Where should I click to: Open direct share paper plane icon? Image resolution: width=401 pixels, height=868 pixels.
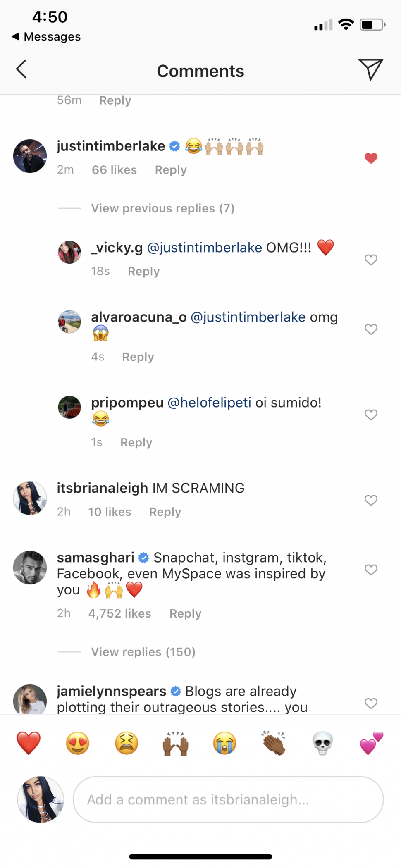(x=370, y=69)
